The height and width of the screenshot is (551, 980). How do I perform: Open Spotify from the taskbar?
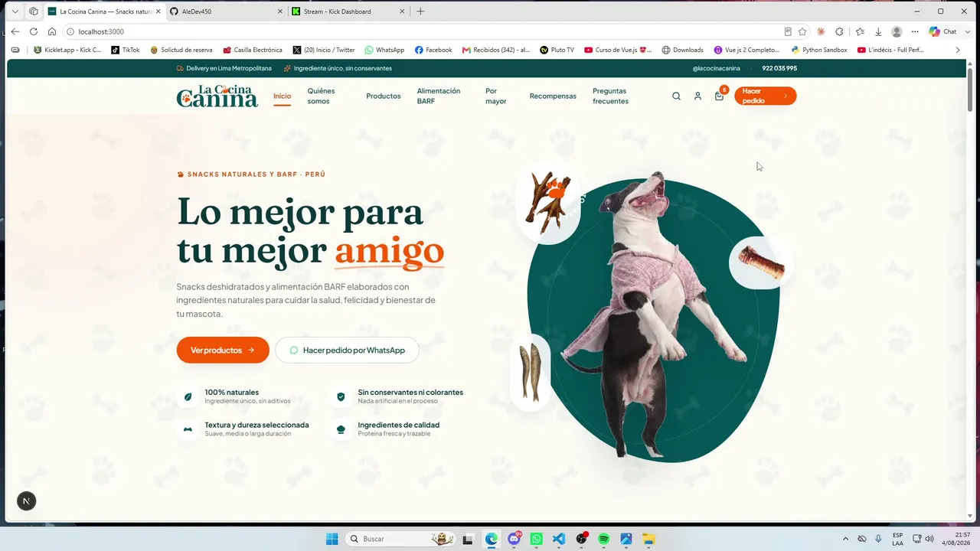point(603,539)
